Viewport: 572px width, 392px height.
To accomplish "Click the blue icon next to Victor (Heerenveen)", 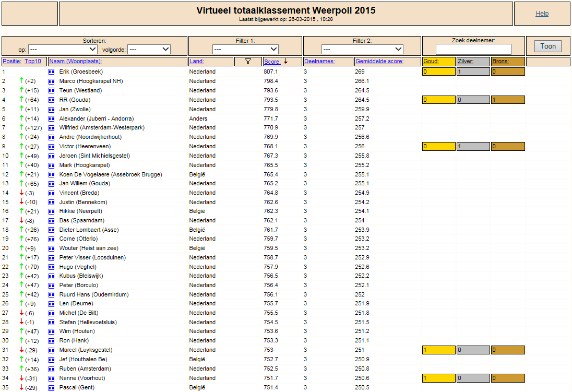I will (52, 147).
